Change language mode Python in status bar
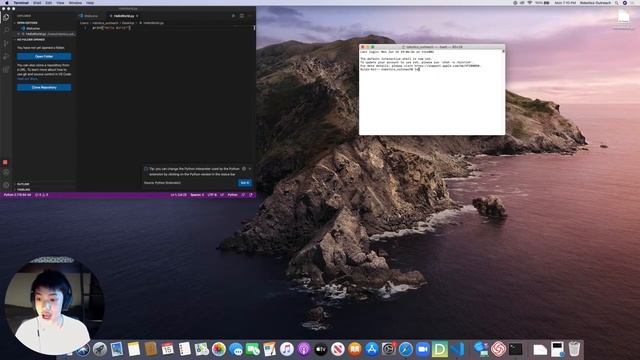Screen dimensions: 640x360 tap(233, 195)
